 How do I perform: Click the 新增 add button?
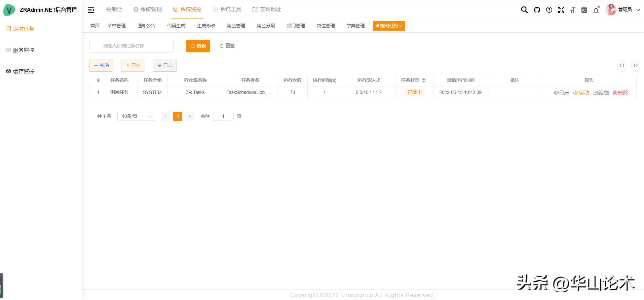tap(101, 66)
